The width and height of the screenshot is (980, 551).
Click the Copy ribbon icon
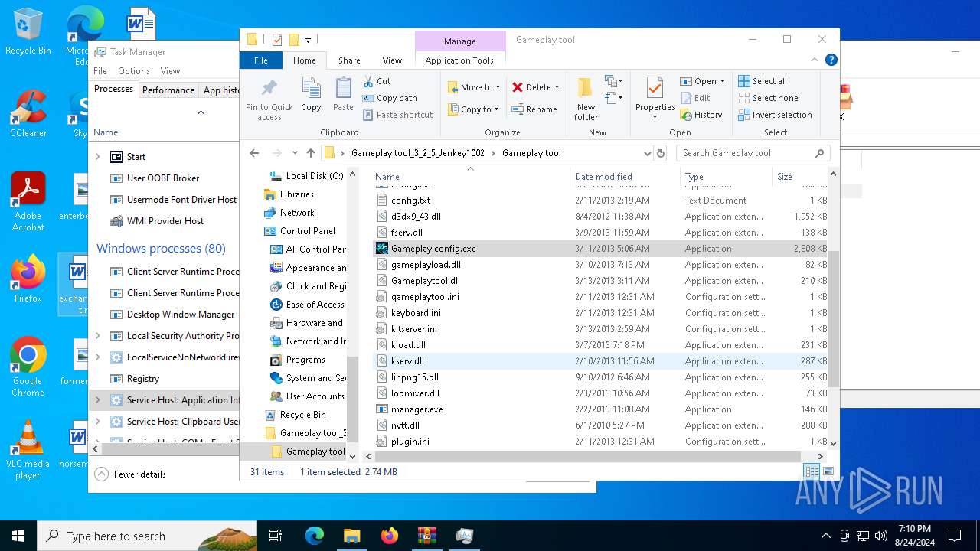click(311, 95)
